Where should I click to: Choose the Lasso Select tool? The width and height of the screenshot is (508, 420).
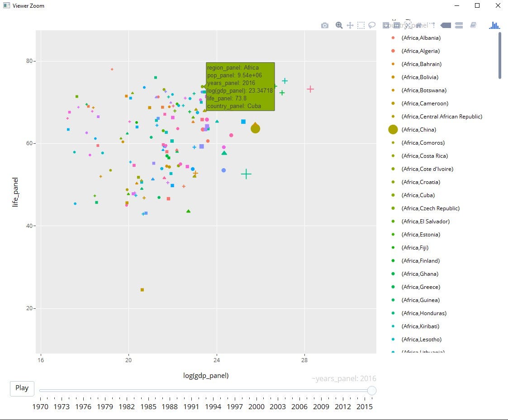click(x=371, y=25)
